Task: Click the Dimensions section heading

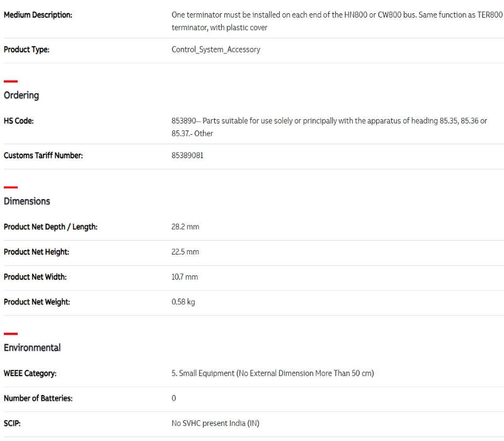Action: click(x=26, y=201)
